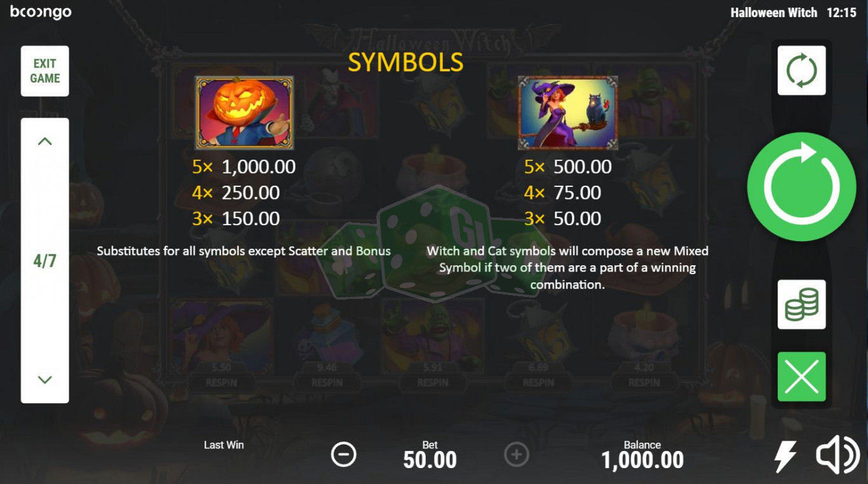This screenshot has width=868, height=484.
Task: Go to next paytable page down chevron
Action: [x=44, y=380]
